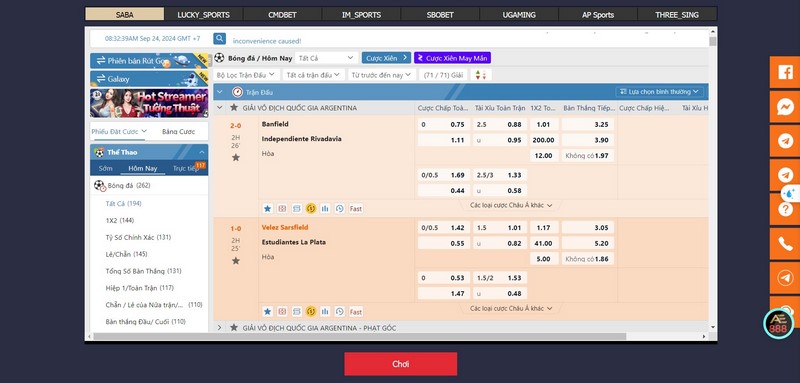This screenshot has height=383, width=800.
Task: Click the blue search magnifier icon
Action: pos(219,39)
